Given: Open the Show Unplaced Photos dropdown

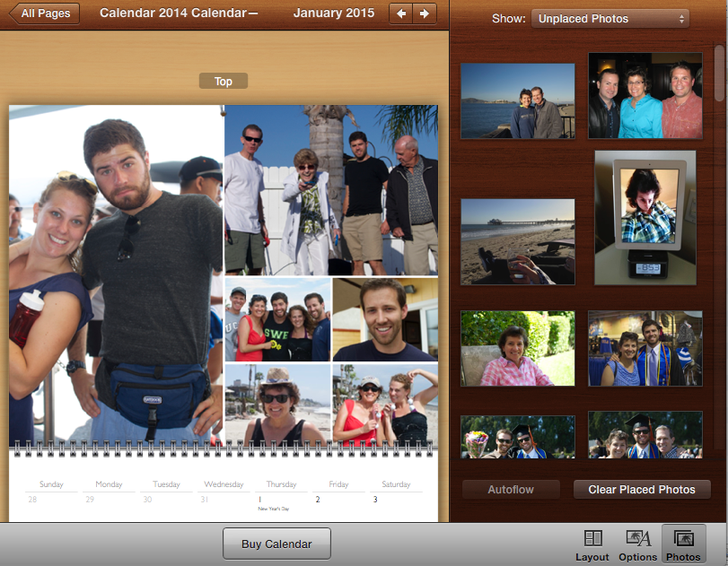Looking at the screenshot, I should click(x=610, y=19).
